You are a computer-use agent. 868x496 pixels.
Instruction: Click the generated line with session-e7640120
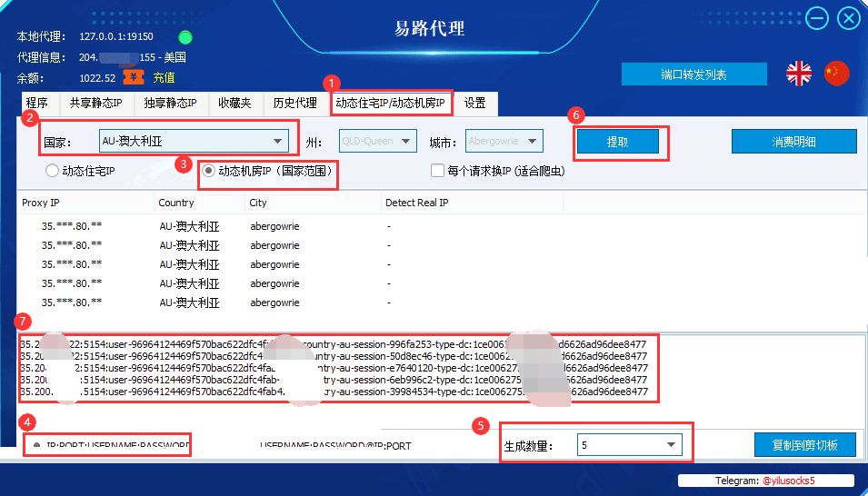coord(334,368)
